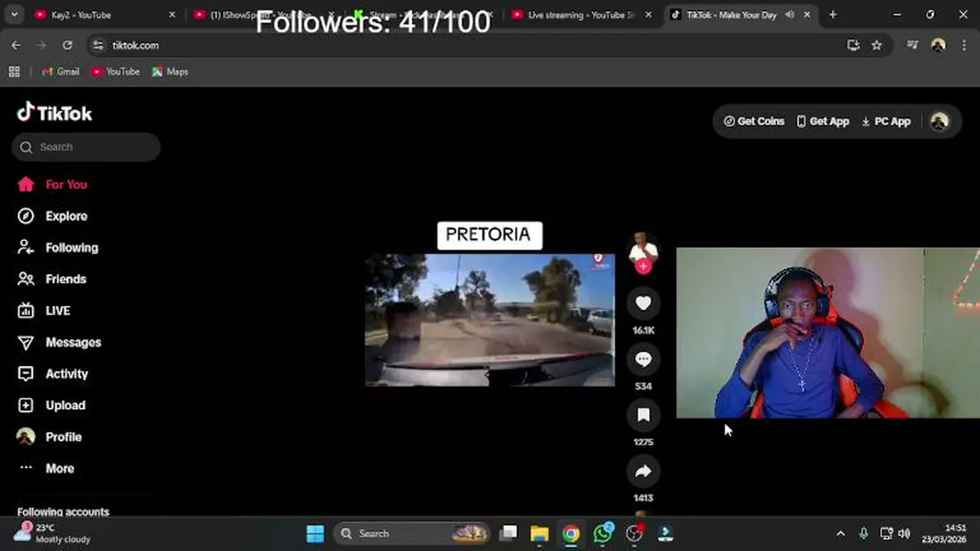Click the taskbar Search box

click(x=413, y=533)
